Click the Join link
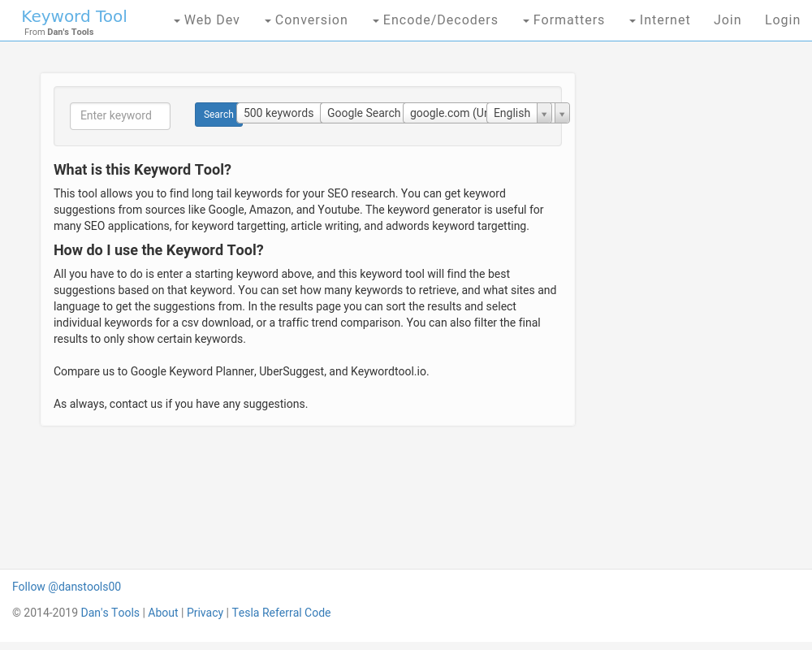 click(x=727, y=20)
